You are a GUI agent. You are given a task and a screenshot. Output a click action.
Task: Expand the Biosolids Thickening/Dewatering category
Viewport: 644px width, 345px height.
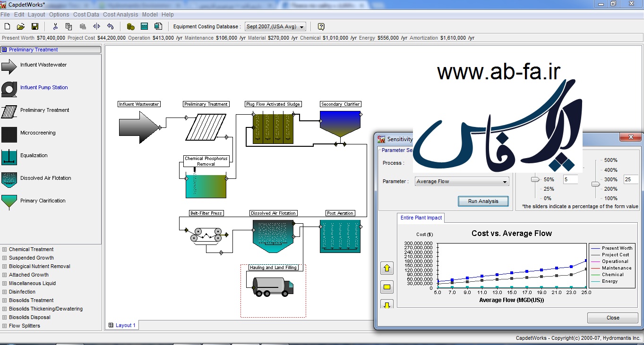tap(46, 309)
